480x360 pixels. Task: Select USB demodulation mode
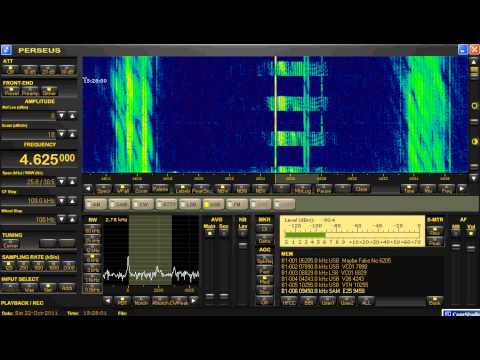pos(213,204)
